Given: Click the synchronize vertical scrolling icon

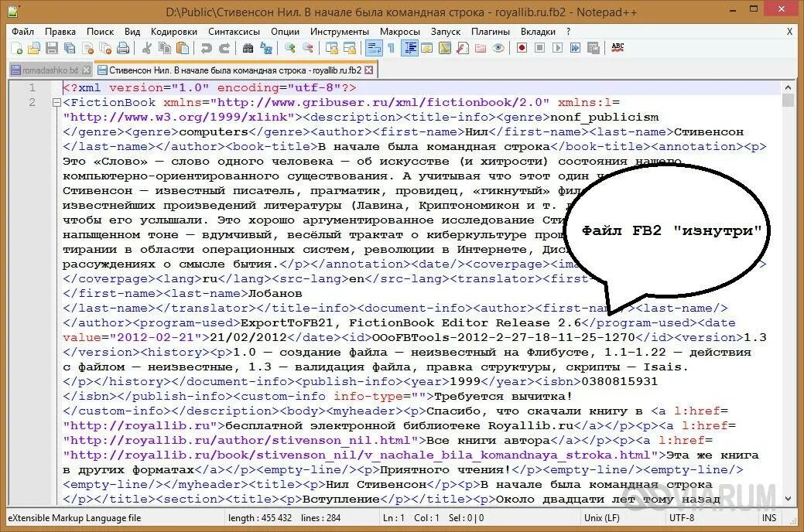Looking at the screenshot, I should pos(332,48).
